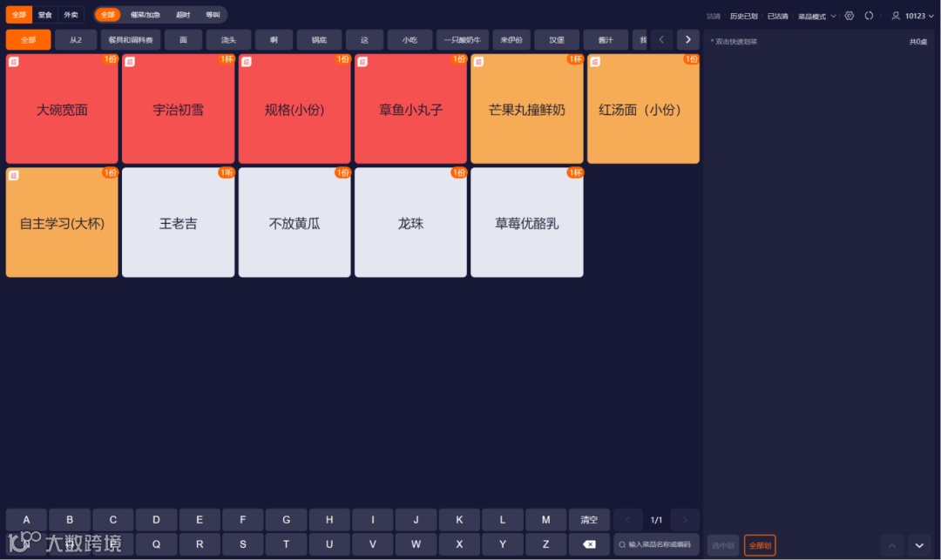This screenshot has height=560, width=941.
Task: Go to next dish page arrow
Action: [x=685, y=520]
